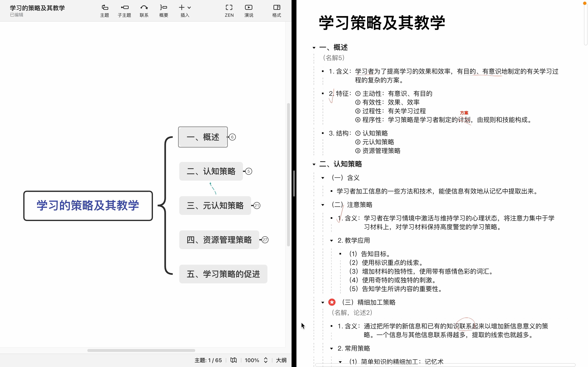Viewport: 588px width, 367px height.
Task: Select the 概要 (Summary) tool
Action: tap(164, 10)
